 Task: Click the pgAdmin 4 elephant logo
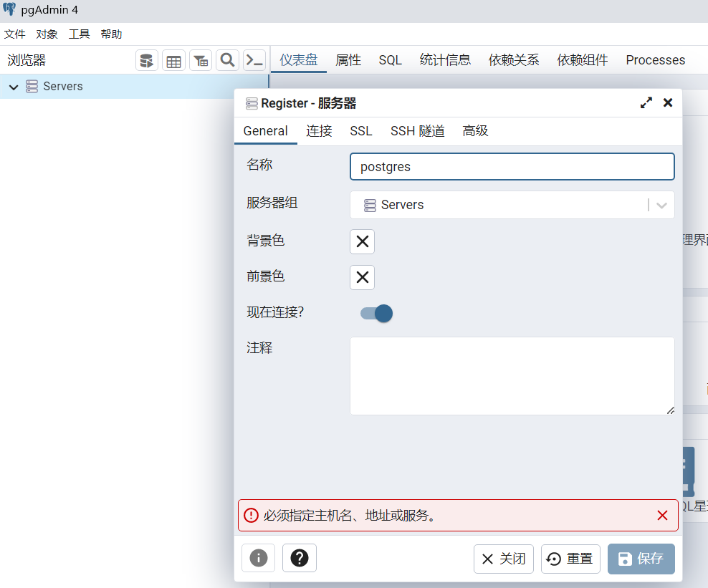9,9
